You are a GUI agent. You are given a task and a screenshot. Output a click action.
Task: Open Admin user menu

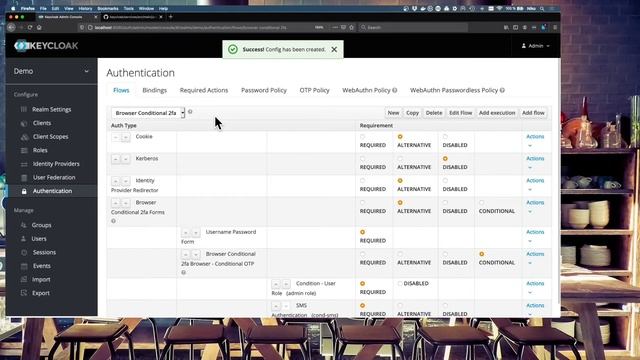click(x=535, y=46)
